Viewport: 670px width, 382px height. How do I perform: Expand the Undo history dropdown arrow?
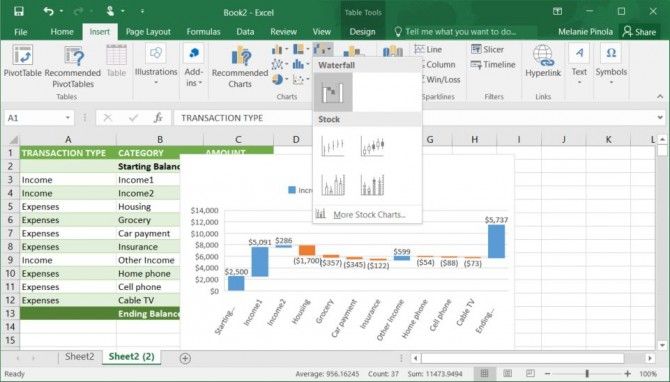tap(61, 12)
